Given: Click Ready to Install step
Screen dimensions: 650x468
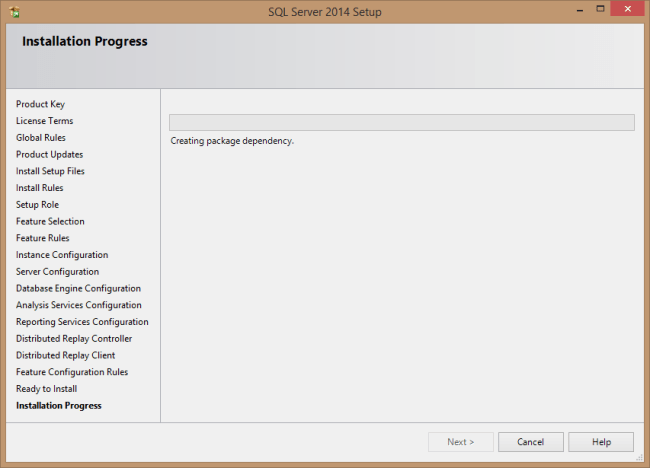Looking at the screenshot, I should coord(46,389).
